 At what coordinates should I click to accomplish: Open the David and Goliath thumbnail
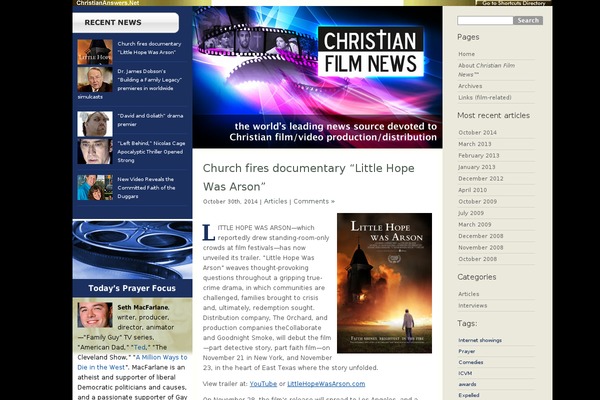click(x=95, y=124)
